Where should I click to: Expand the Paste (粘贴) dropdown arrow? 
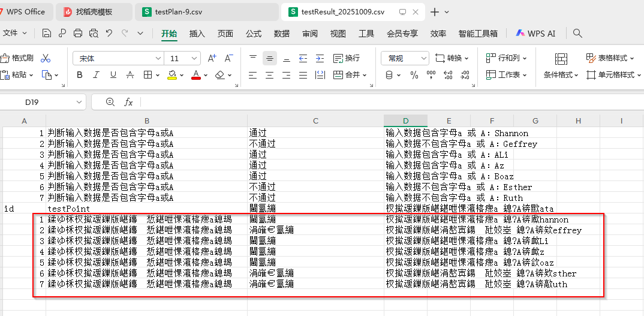[31, 75]
